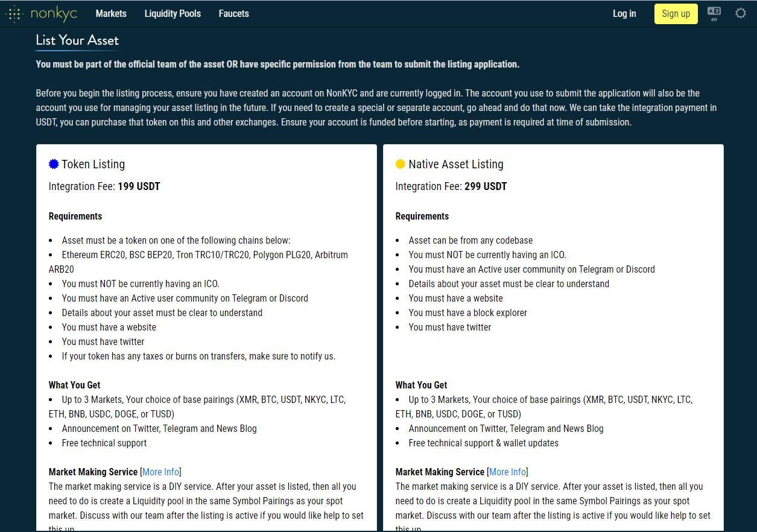The image size is (757, 532).
Task: Select "Integration Fee: 199 USDT" text
Action: pos(104,186)
